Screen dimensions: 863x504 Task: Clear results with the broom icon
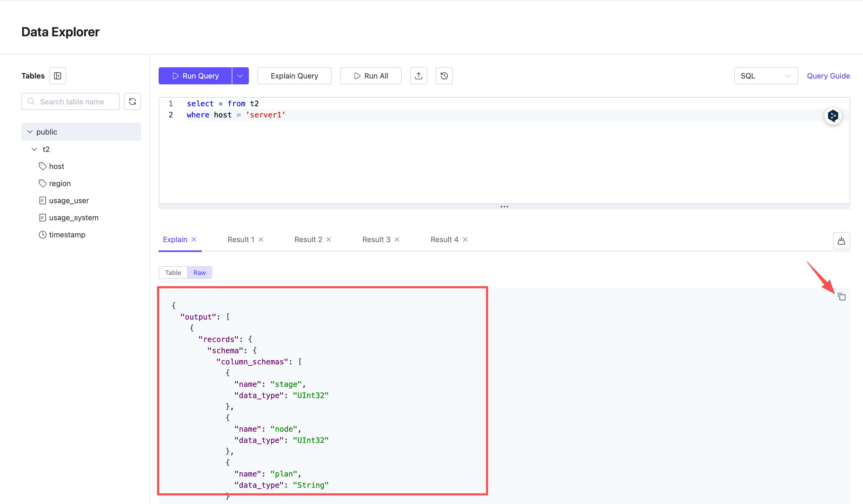842,241
